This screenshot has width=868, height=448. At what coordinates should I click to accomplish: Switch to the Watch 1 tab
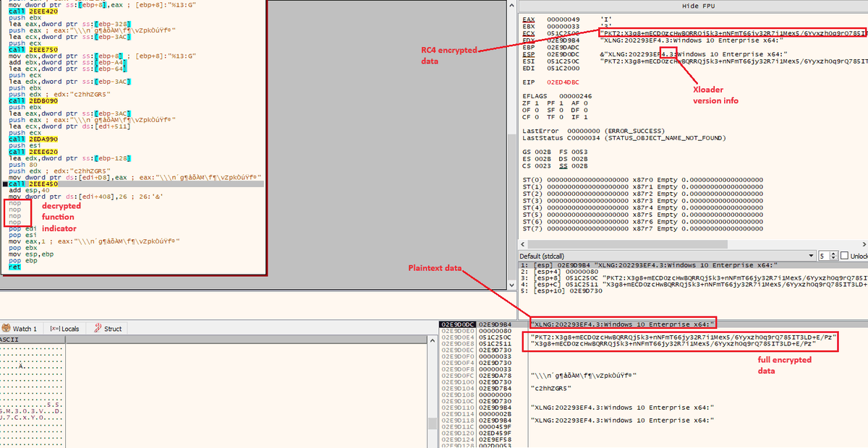pyautogui.click(x=20, y=328)
